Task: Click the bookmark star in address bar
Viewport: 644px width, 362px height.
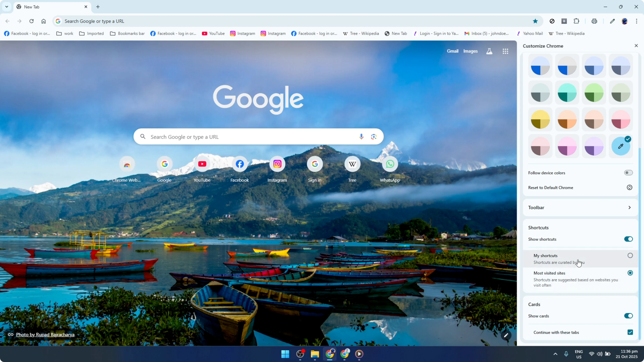Action: point(535,21)
